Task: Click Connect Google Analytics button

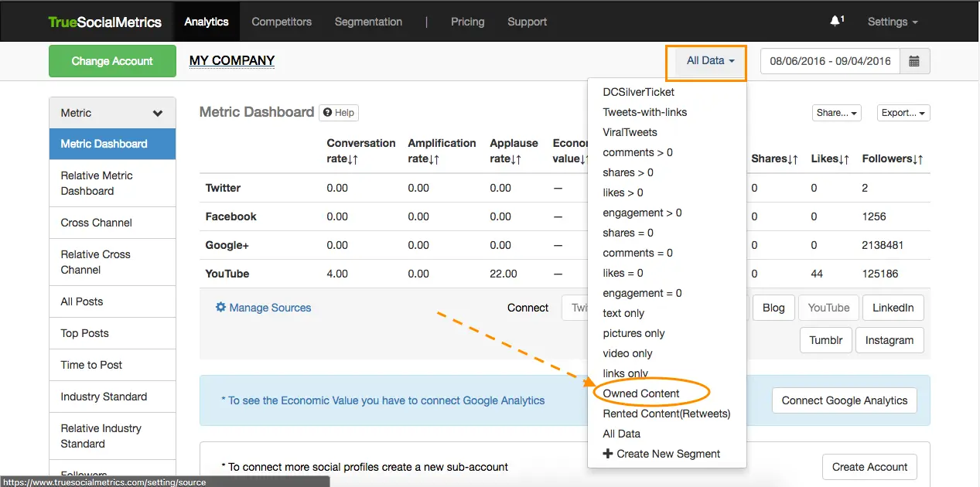Action: point(844,400)
